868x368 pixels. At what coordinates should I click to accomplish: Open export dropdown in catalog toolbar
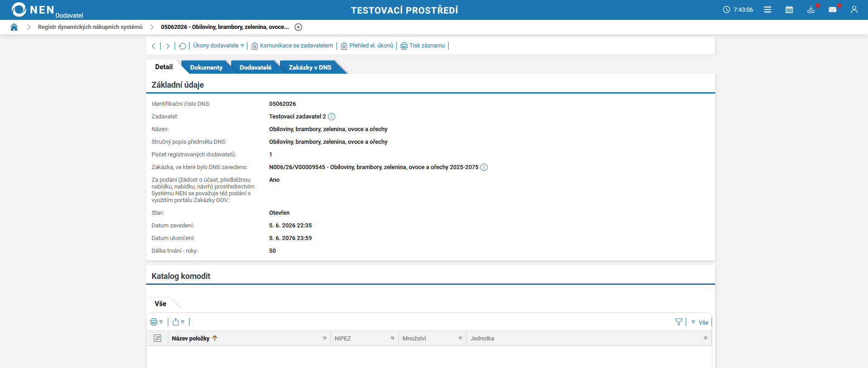point(178,322)
